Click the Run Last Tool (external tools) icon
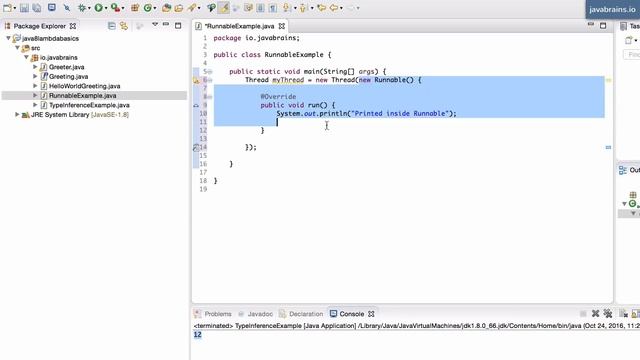 pos(115,8)
